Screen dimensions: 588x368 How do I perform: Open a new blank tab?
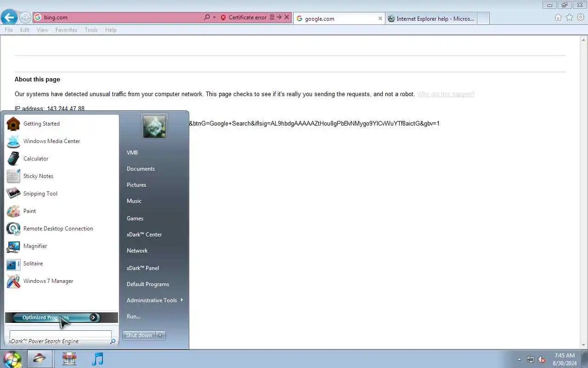click(483, 18)
